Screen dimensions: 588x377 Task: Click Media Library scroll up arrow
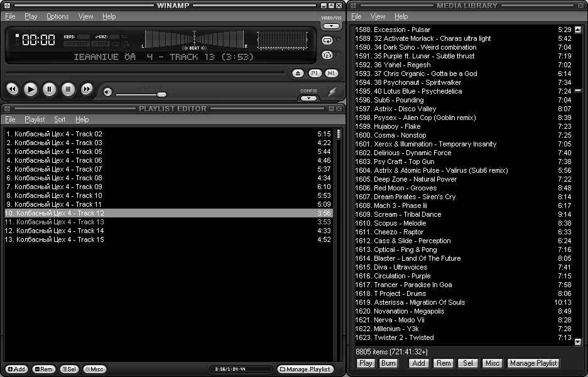coord(578,30)
